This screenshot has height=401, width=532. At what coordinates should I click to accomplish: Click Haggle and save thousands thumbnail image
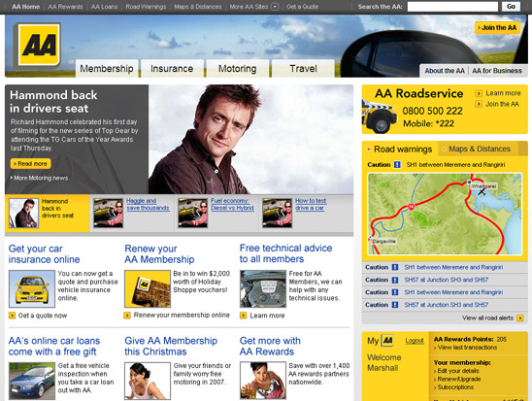pos(108,213)
